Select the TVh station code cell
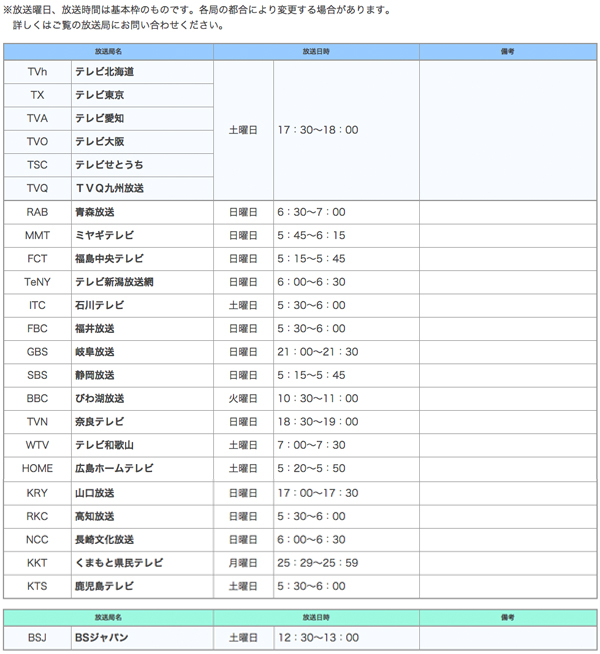 [38, 72]
